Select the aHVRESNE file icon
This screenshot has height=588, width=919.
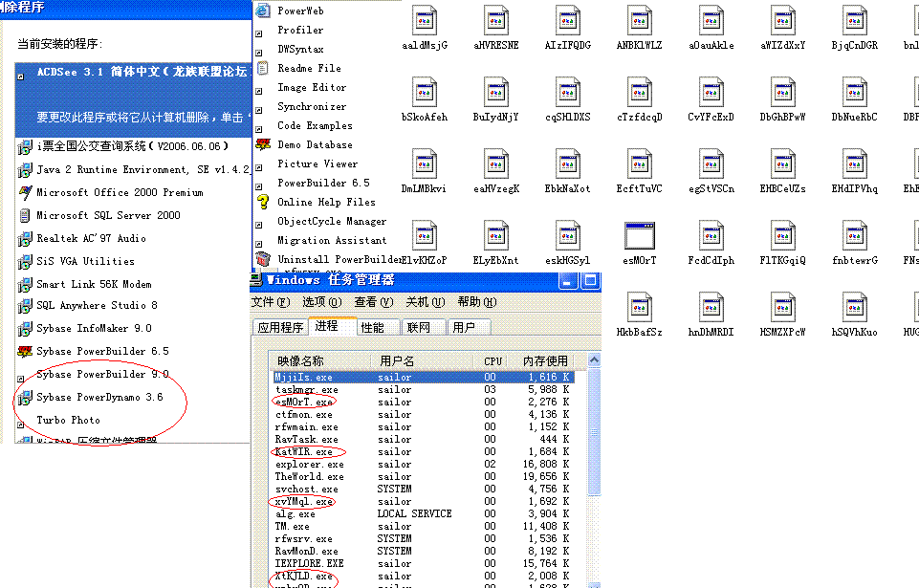tap(496, 20)
